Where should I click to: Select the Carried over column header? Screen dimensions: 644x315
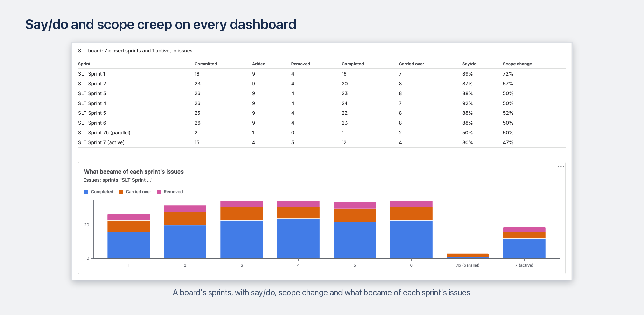(x=412, y=64)
